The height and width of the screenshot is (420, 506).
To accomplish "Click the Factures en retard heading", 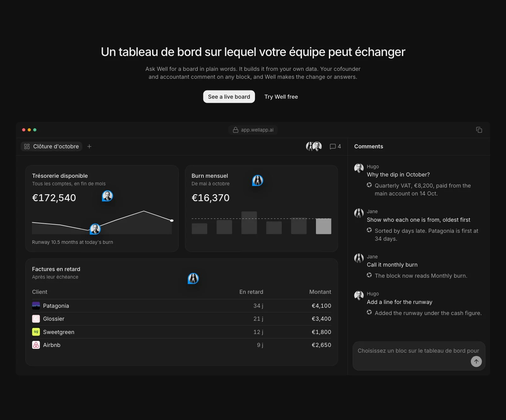I will (56, 269).
